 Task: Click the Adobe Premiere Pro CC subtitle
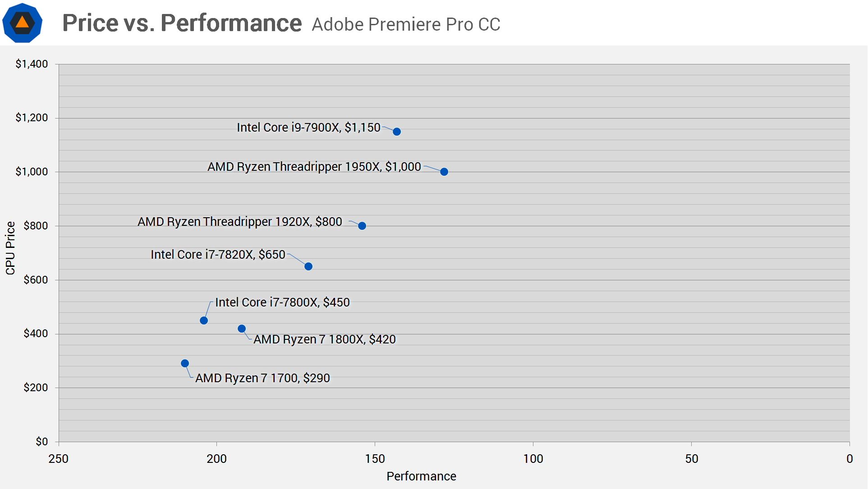pyautogui.click(x=406, y=24)
